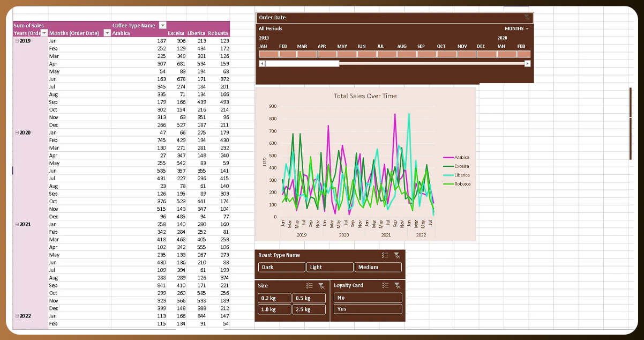Enable multi-select on Roast Type Name slicer
Image resolution: width=644 pixels, height=340 pixels.
point(385,256)
